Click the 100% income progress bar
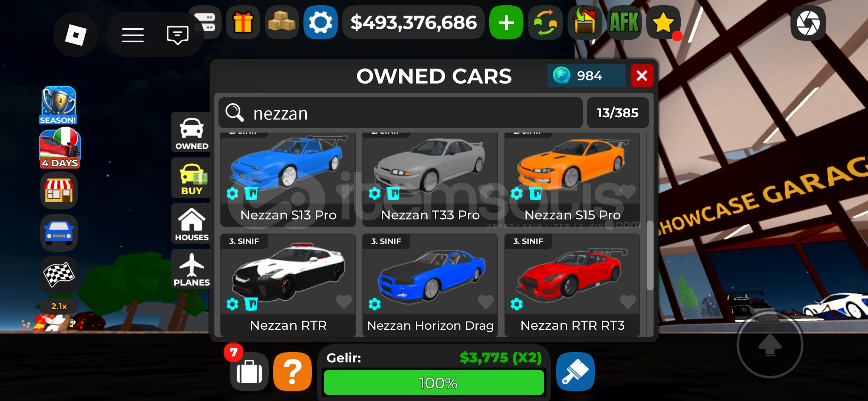 coord(434,382)
